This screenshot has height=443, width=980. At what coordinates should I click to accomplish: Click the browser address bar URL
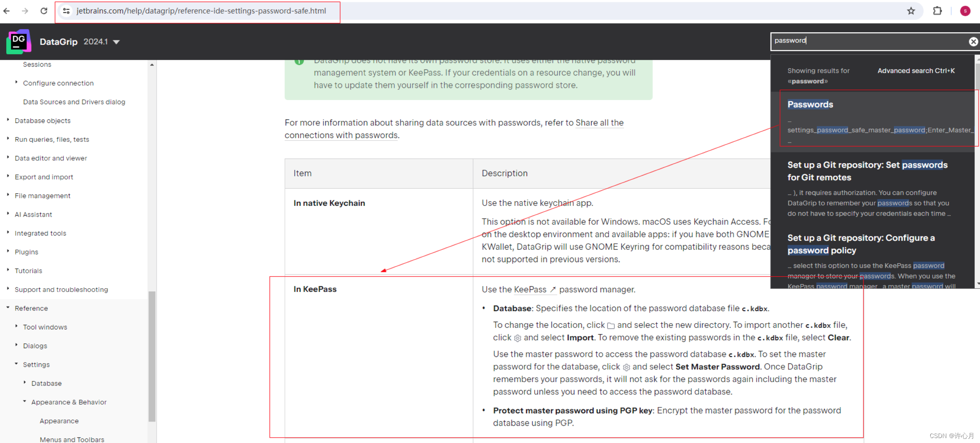tap(201, 11)
